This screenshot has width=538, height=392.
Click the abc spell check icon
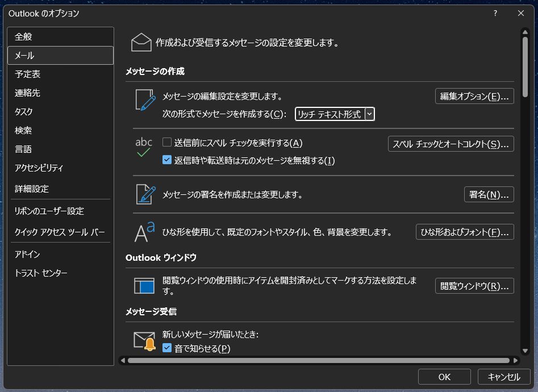(144, 147)
